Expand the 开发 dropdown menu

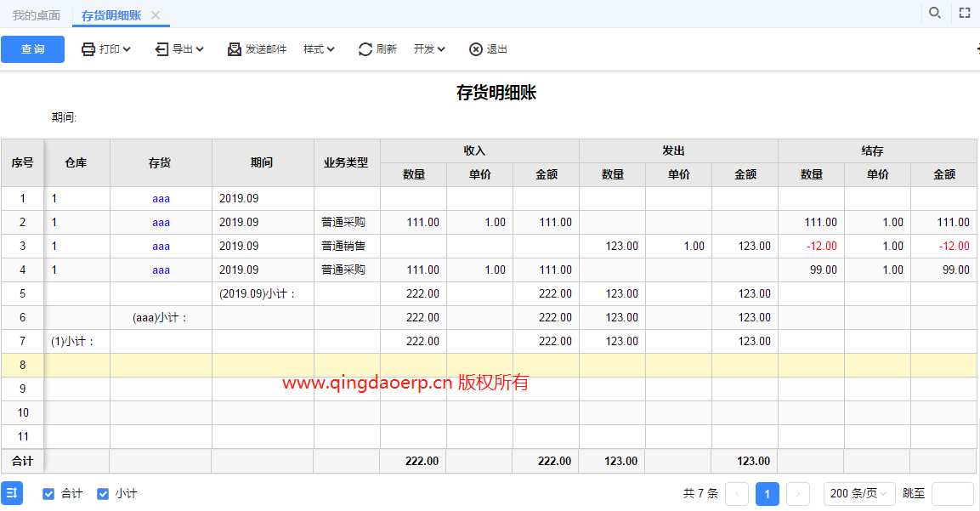tap(429, 49)
